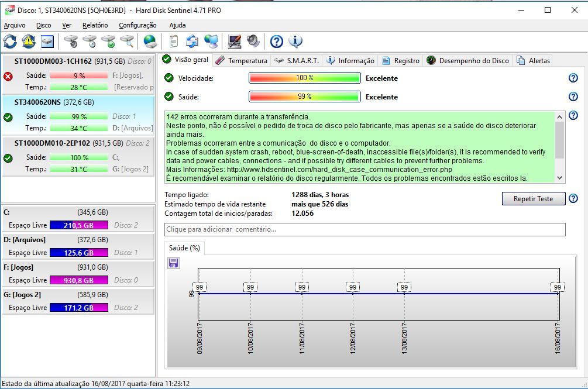Switch to the Alertas tab

pyautogui.click(x=533, y=61)
